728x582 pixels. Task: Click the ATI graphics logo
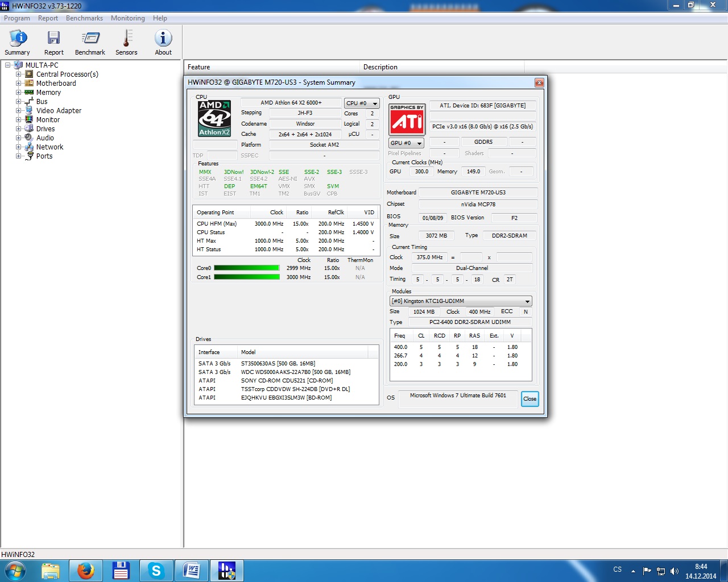click(x=407, y=119)
